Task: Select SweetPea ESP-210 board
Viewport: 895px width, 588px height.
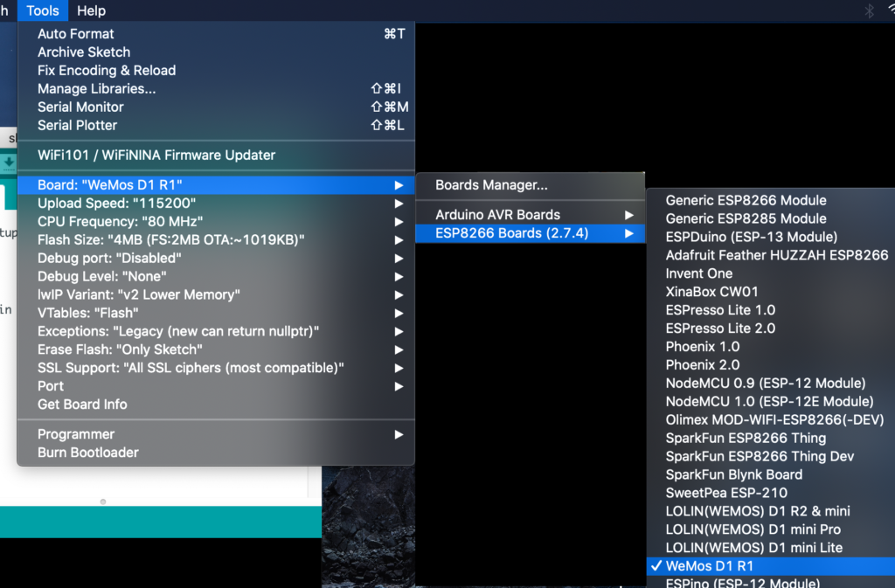Action: [x=771, y=492]
